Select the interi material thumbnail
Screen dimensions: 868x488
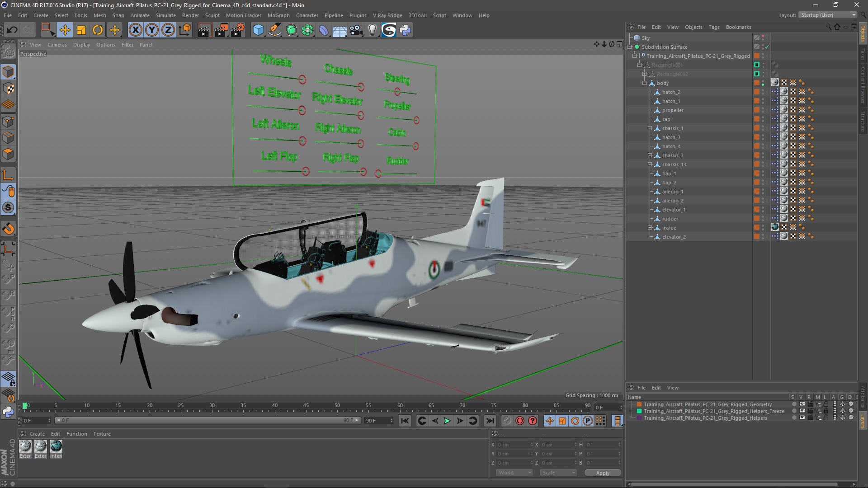56,446
